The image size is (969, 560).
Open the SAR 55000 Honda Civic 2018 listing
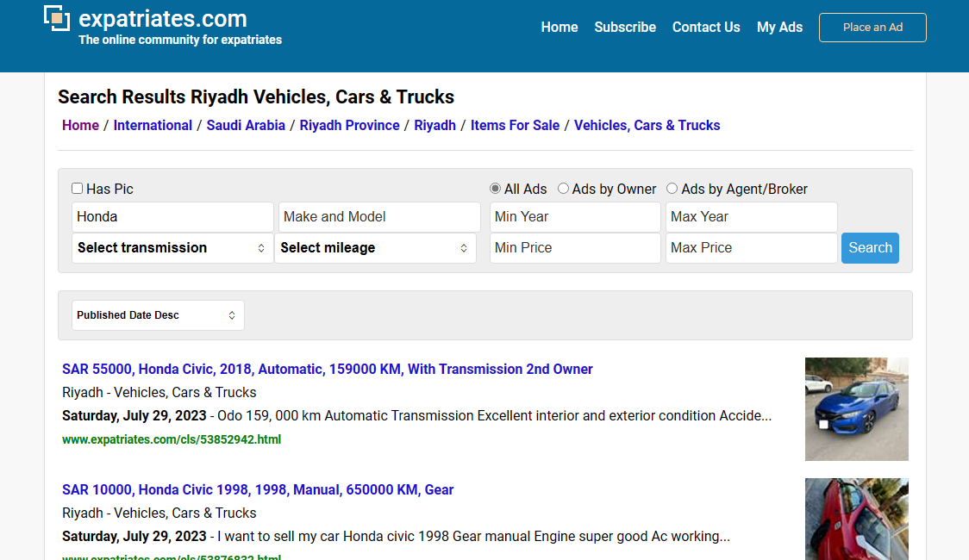pyautogui.click(x=327, y=370)
